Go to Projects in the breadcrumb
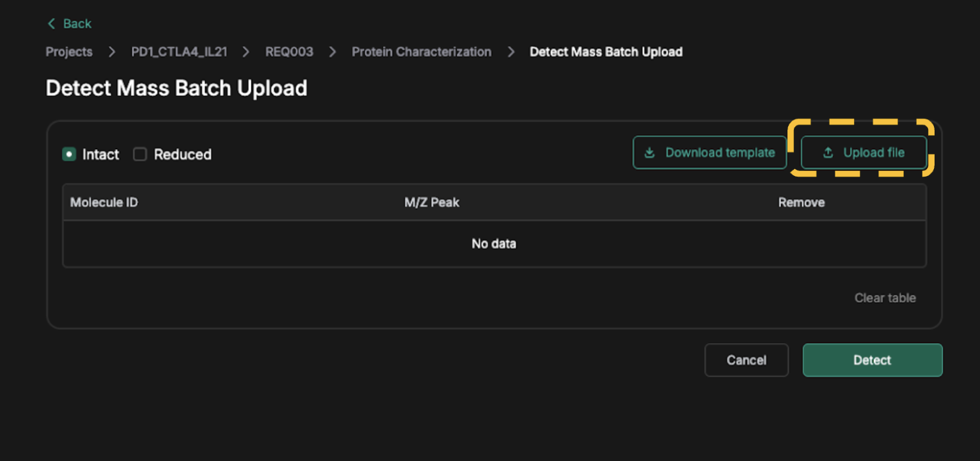980x461 pixels. (x=69, y=52)
